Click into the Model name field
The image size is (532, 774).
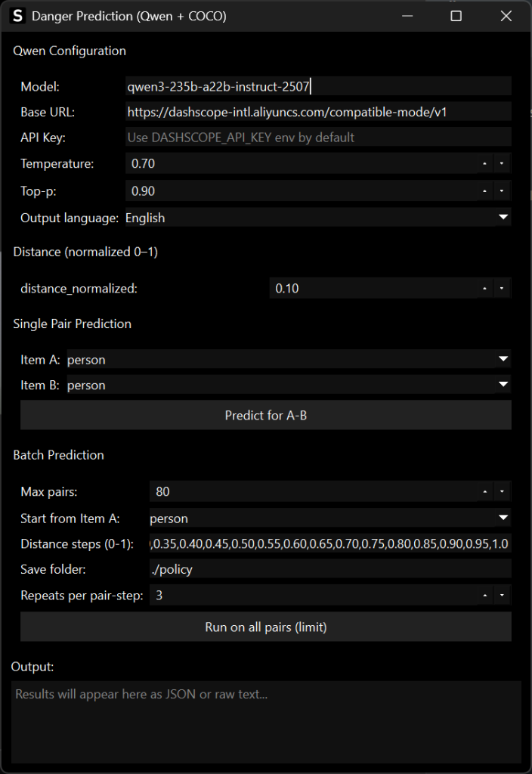pyautogui.click(x=317, y=86)
